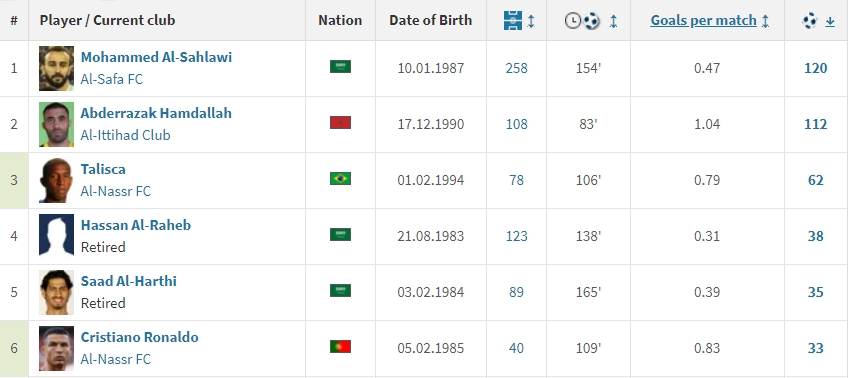Toggle sort arrows beside minutes-per-goal icon
This screenshot has width=848, height=378.
[x=613, y=21]
